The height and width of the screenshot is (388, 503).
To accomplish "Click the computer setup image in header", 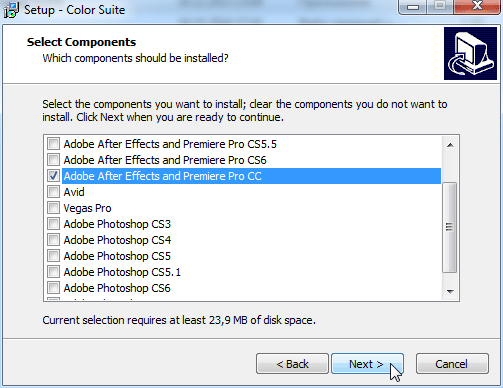I will coord(470,54).
